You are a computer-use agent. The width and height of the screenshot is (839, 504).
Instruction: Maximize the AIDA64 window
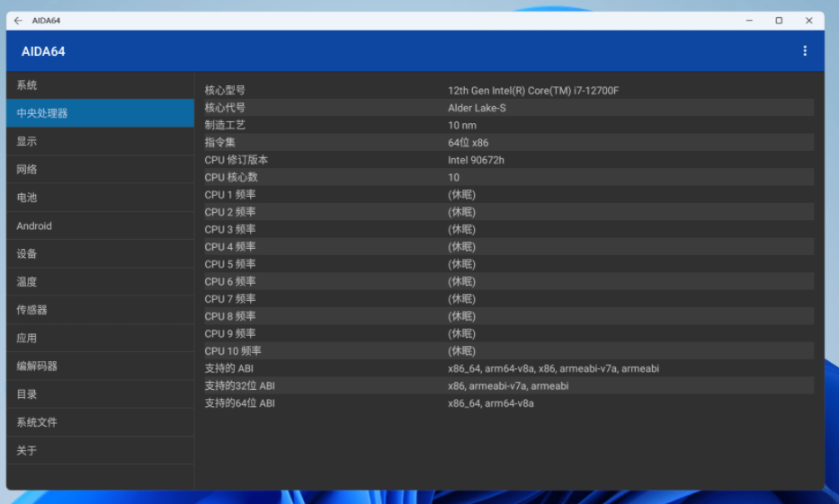pos(779,21)
